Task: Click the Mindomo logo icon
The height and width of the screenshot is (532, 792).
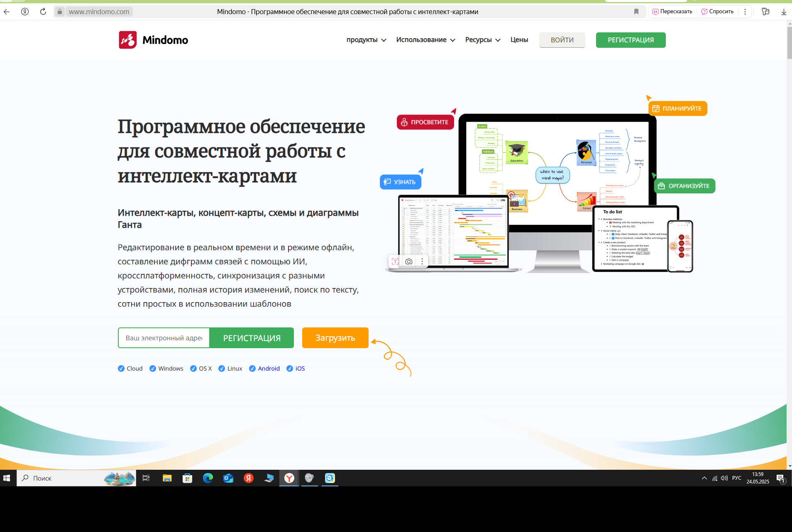Action: tap(127, 40)
